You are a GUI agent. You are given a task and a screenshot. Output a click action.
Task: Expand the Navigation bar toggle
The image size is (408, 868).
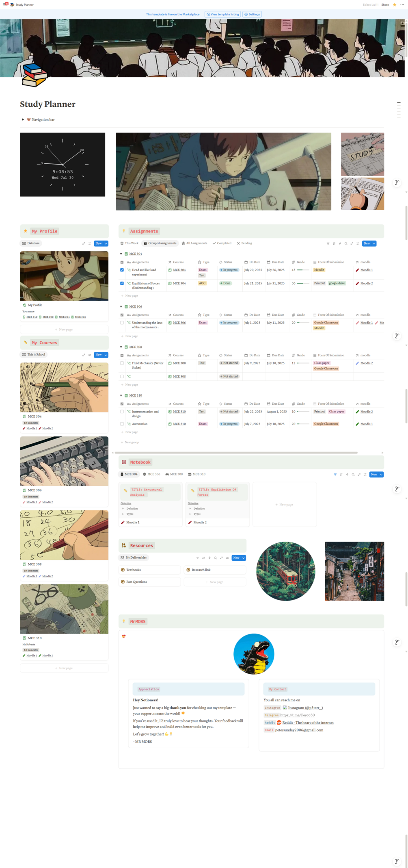coord(23,119)
